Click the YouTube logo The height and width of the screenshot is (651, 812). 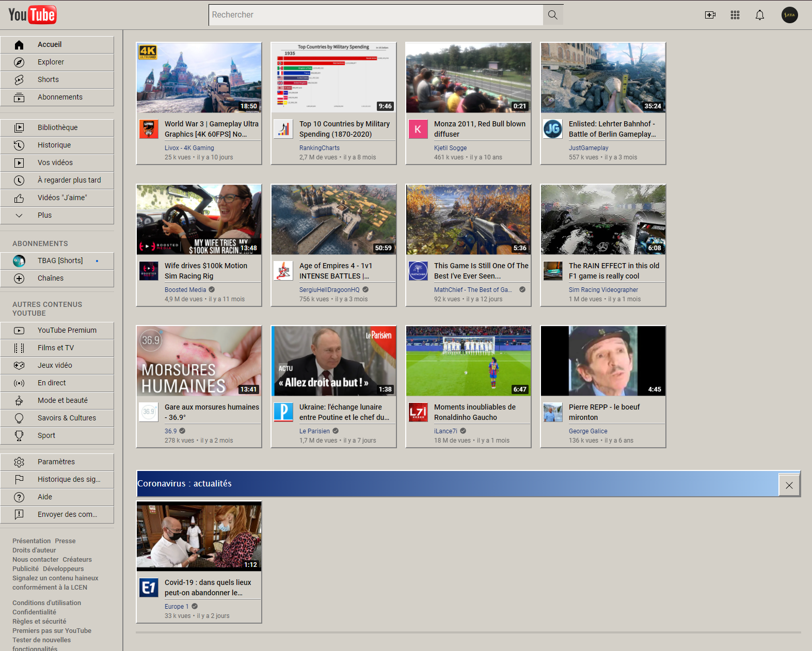point(33,15)
